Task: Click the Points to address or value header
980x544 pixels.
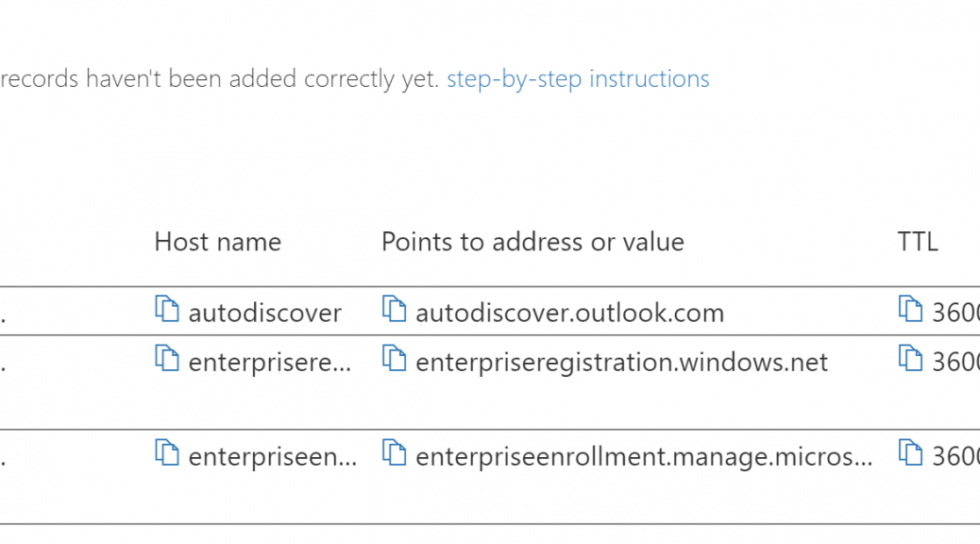Action: (x=533, y=242)
